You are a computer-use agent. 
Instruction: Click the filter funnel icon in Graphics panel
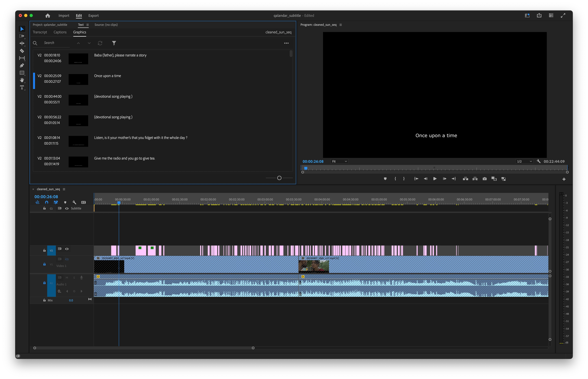click(x=114, y=43)
